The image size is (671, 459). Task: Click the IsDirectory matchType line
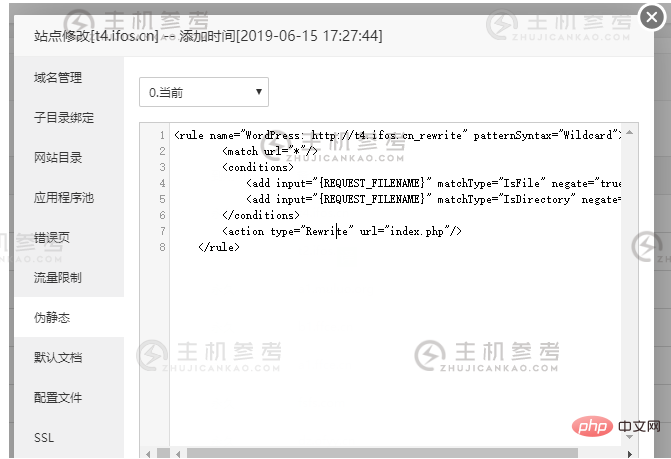(433, 199)
